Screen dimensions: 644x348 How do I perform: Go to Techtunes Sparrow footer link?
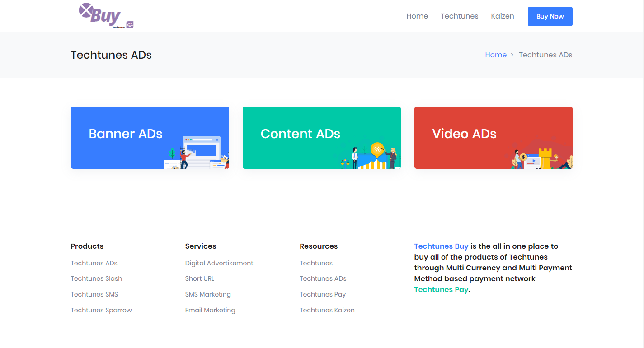[x=101, y=310]
